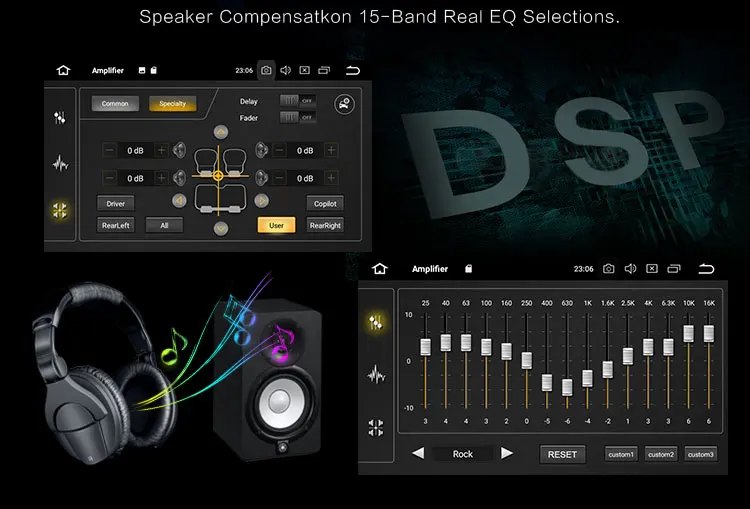Screen dimensions: 750x509
Task: Tap home icon in upper Amplifier screen
Action: click(x=63, y=70)
